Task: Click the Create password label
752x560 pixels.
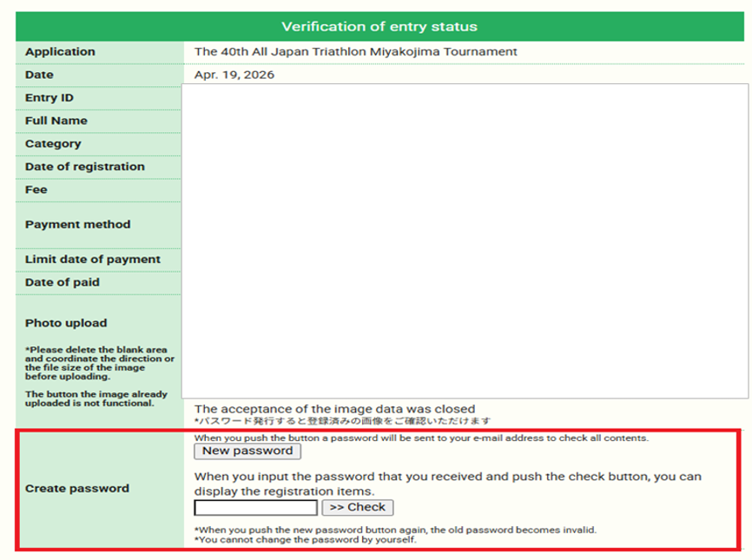Action: [77, 489]
